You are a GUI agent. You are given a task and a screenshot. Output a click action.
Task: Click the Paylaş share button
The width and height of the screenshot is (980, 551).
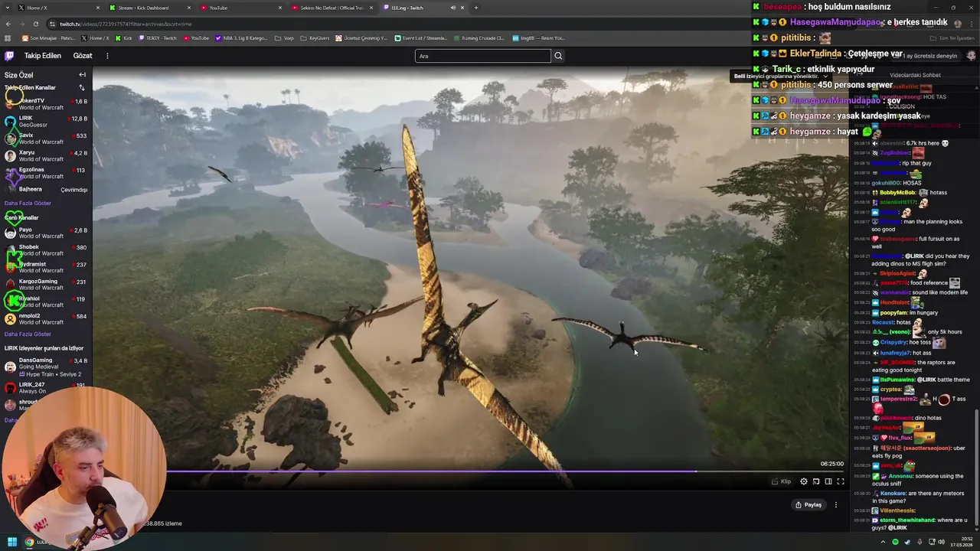808,505
